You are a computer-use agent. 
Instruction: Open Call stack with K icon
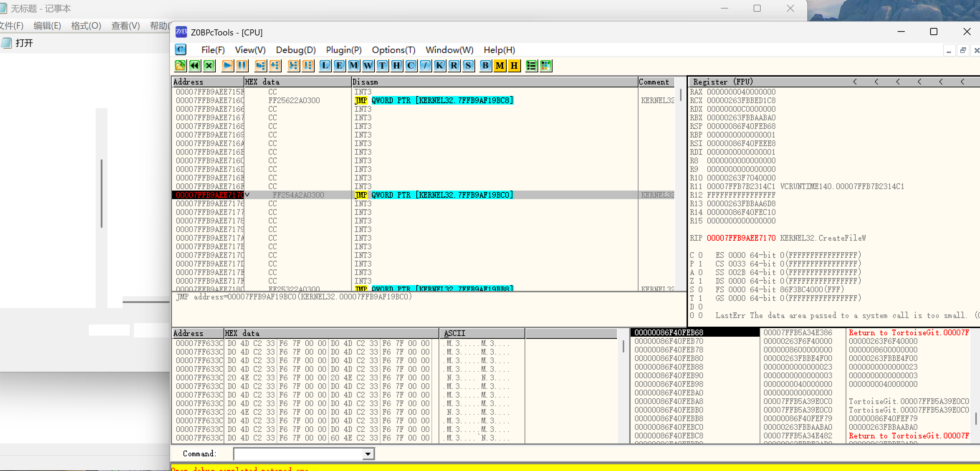pos(439,66)
